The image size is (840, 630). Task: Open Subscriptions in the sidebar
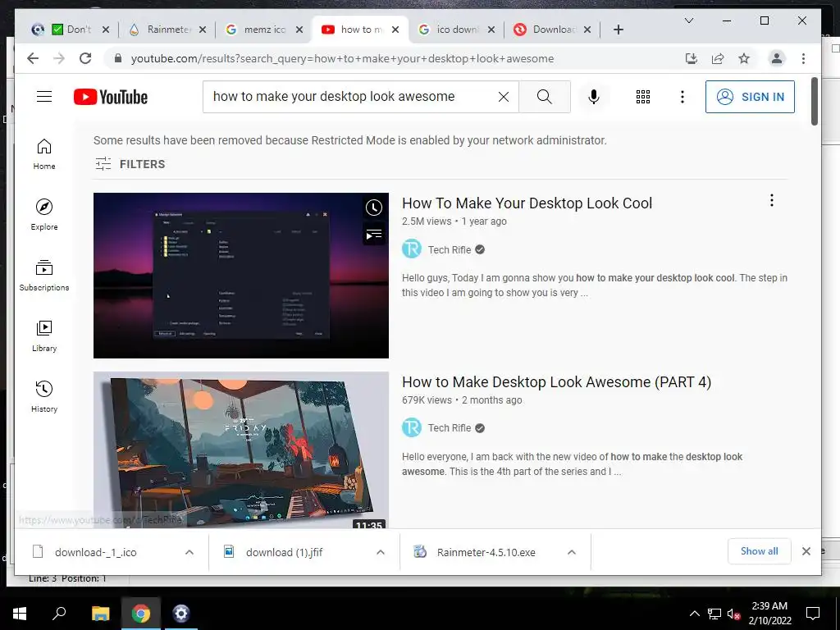pyautogui.click(x=44, y=276)
